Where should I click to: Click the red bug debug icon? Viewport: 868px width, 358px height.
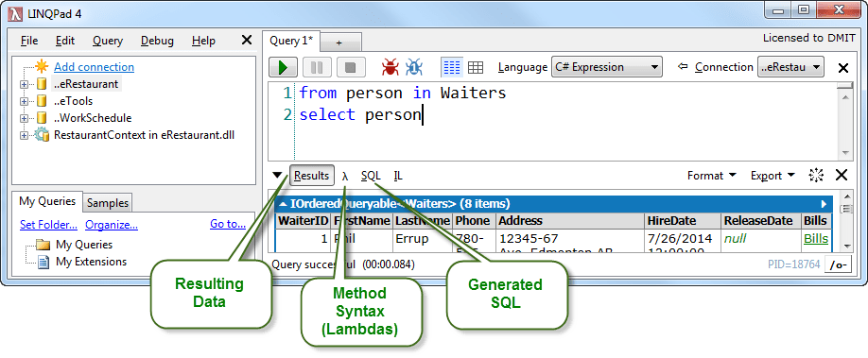coord(391,67)
